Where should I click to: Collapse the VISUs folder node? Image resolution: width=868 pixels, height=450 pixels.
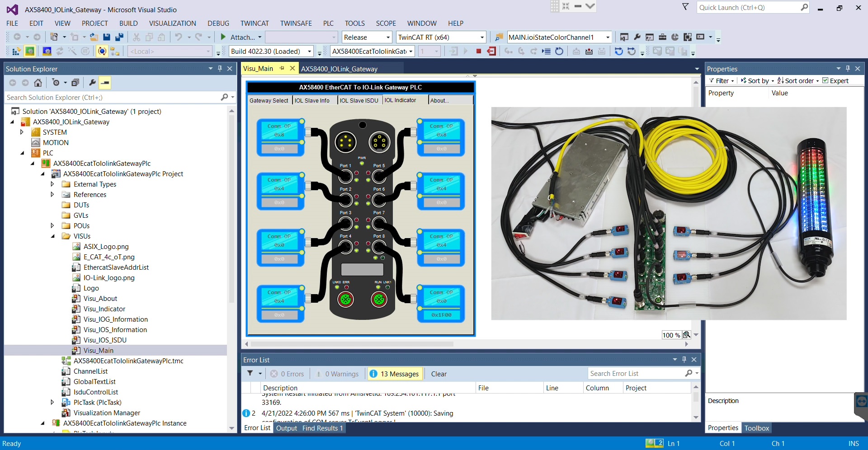(x=52, y=236)
